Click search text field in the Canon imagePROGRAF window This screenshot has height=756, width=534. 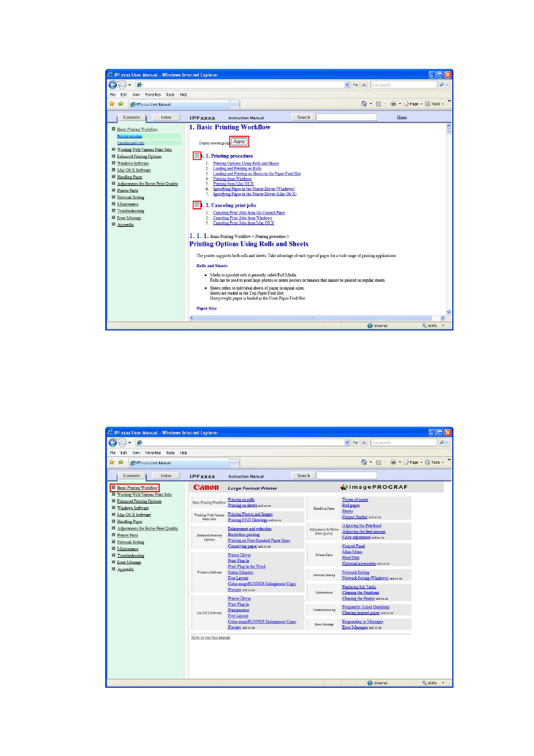coord(346,475)
